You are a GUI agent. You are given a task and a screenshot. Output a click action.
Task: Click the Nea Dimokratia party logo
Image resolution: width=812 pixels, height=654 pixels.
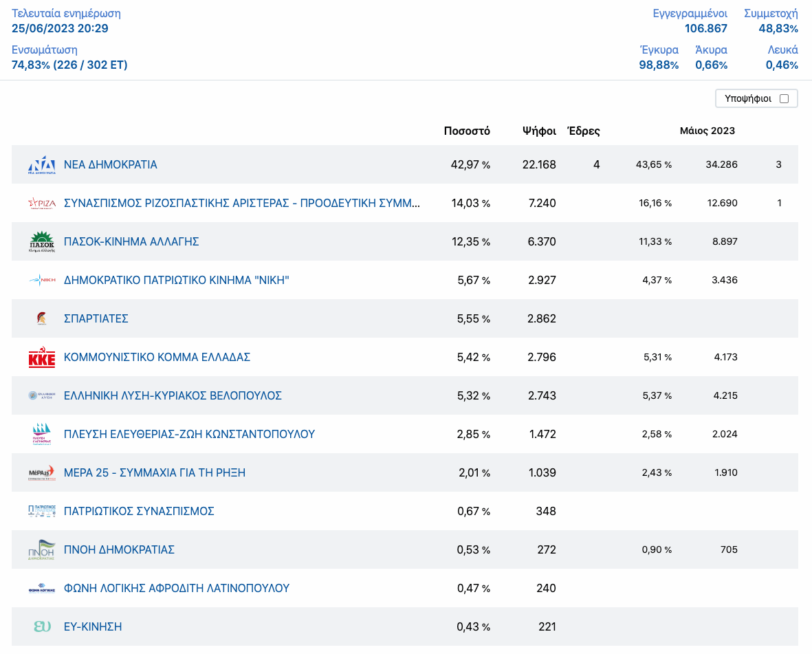tap(41, 164)
